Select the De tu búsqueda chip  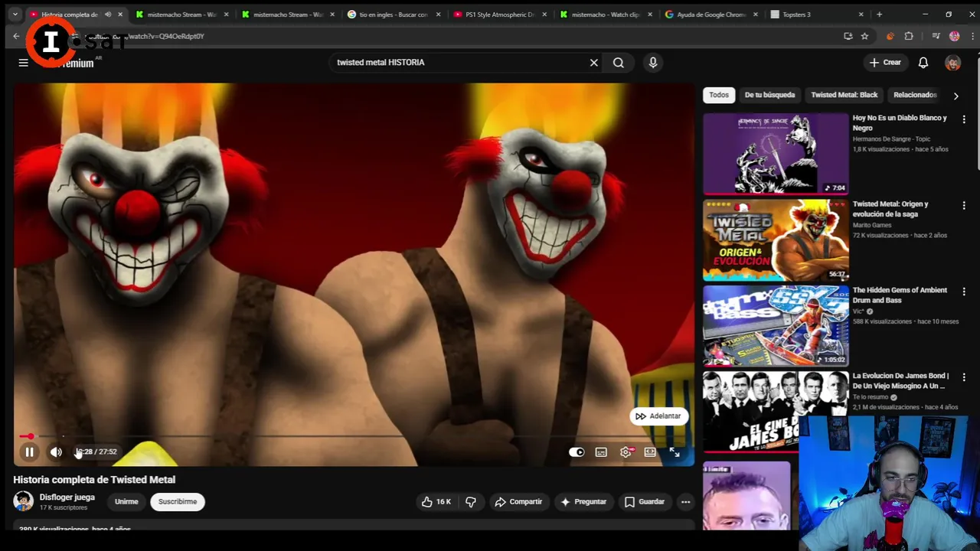(x=769, y=95)
